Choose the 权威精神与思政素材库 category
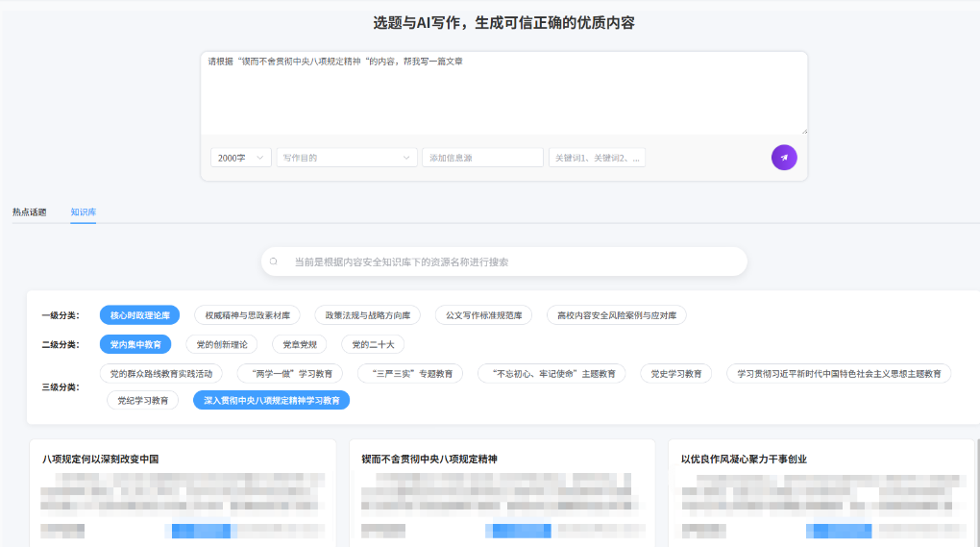Image resolution: width=980 pixels, height=547 pixels. tap(247, 315)
